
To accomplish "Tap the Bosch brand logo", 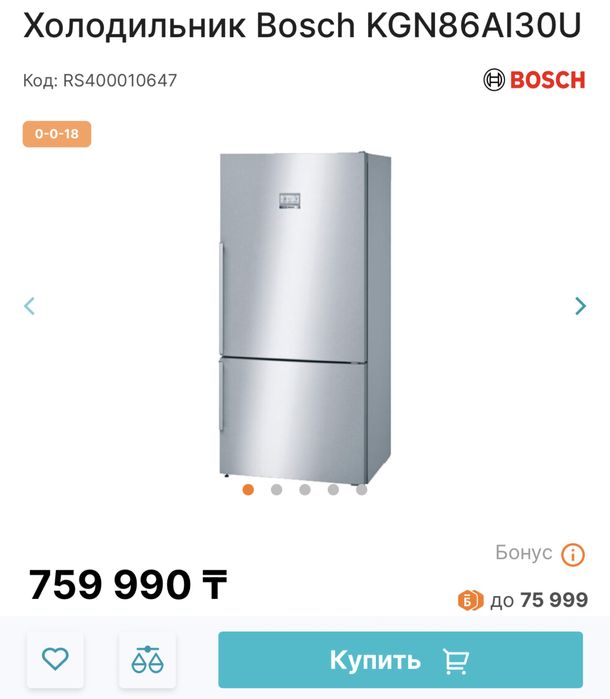I will point(534,80).
